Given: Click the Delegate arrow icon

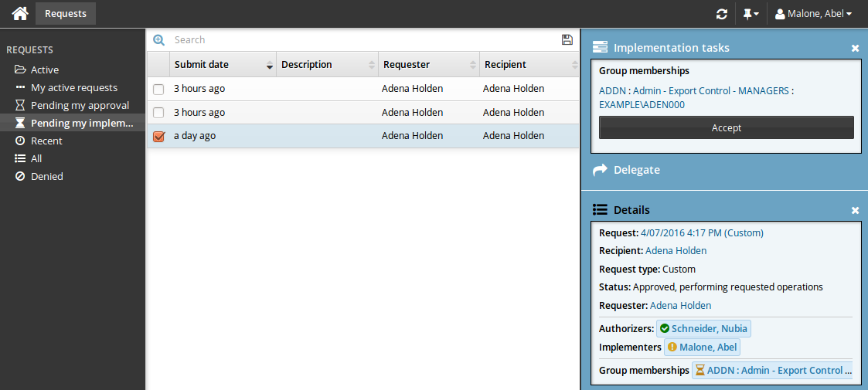Looking at the screenshot, I should (600, 170).
